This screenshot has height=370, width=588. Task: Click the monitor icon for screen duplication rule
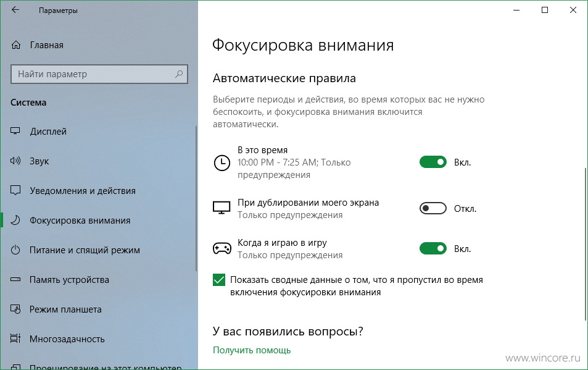point(222,208)
